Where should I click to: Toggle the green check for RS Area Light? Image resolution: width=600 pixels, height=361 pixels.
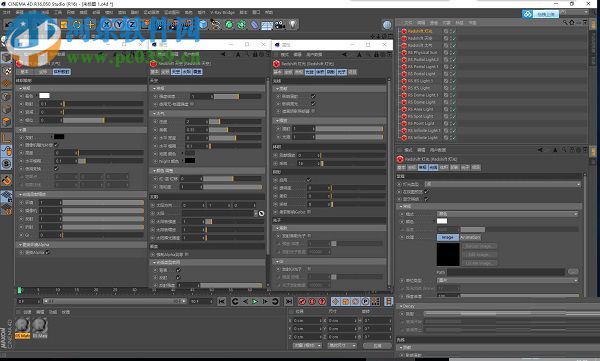453,109
